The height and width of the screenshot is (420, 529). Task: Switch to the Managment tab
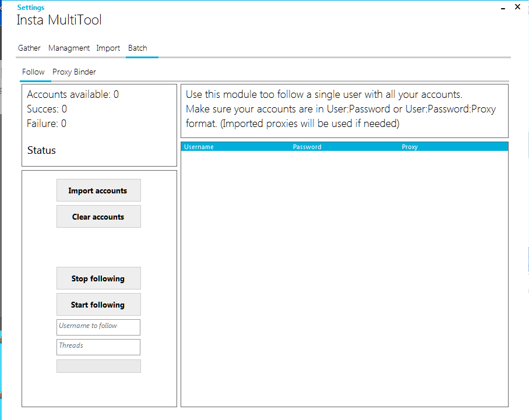69,48
